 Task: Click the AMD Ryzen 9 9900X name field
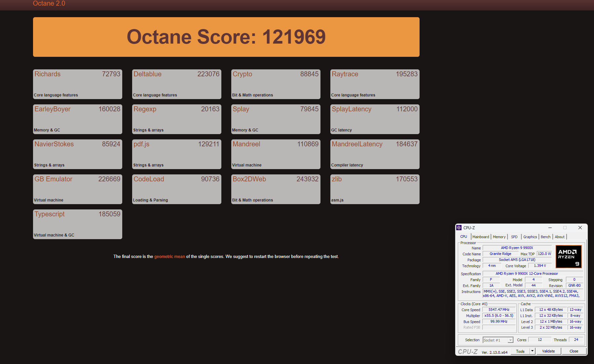point(517,248)
